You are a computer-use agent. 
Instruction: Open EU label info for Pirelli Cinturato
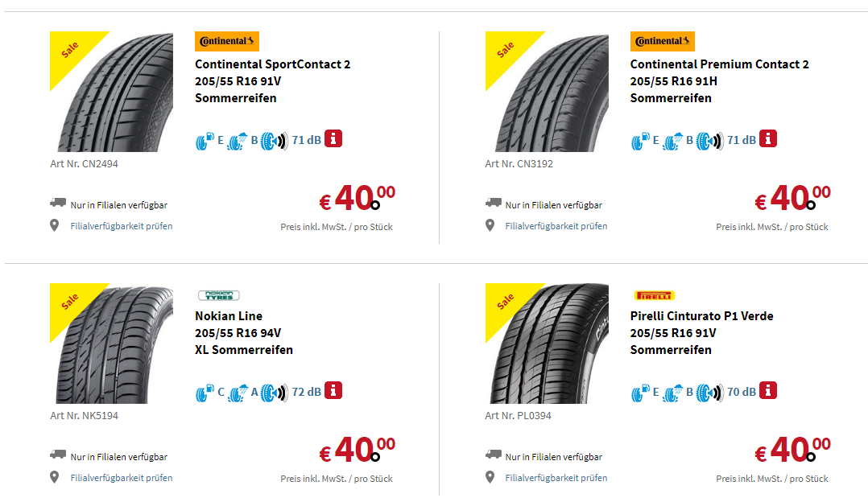tap(768, 390)
